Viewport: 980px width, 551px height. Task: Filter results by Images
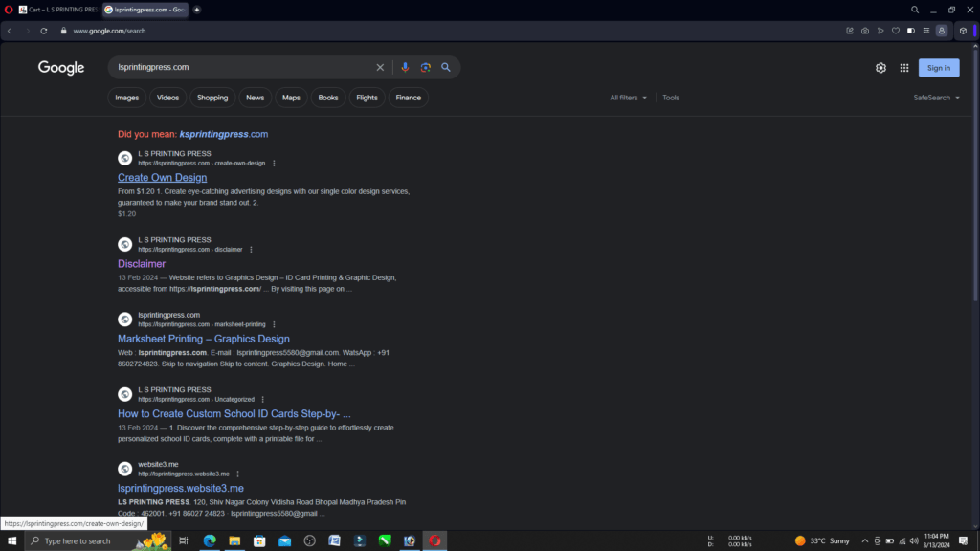pyautogui.click(x=127, y=98)
